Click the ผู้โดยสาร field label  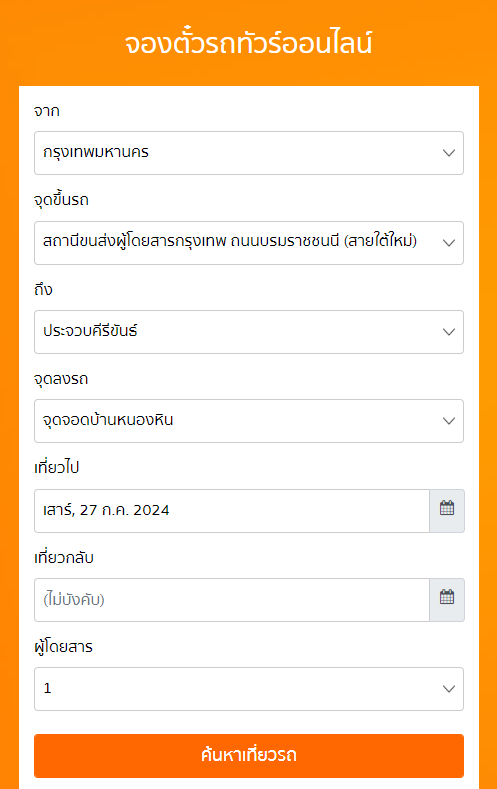(63, 647)
